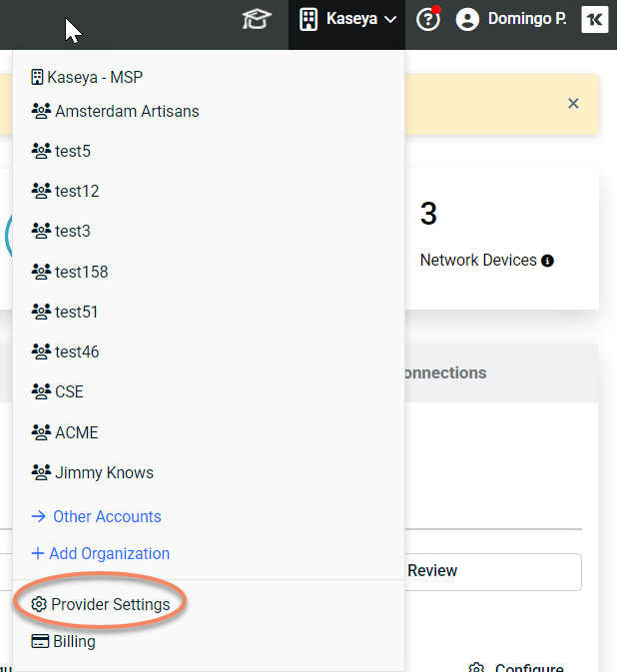Viewport: 617px width, 672px height.
Task: Click the Kaseya K logo icon
Action: click(595, 20)
